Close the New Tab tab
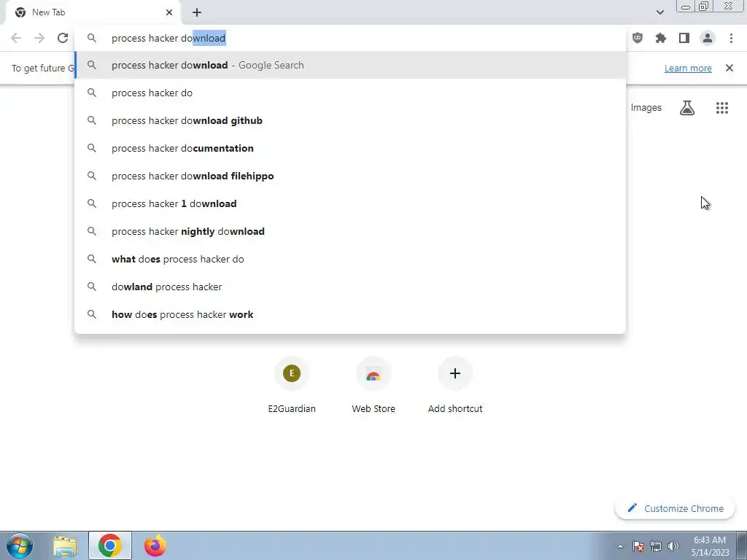This screenshot has height=560, width=747. (169, 12)
